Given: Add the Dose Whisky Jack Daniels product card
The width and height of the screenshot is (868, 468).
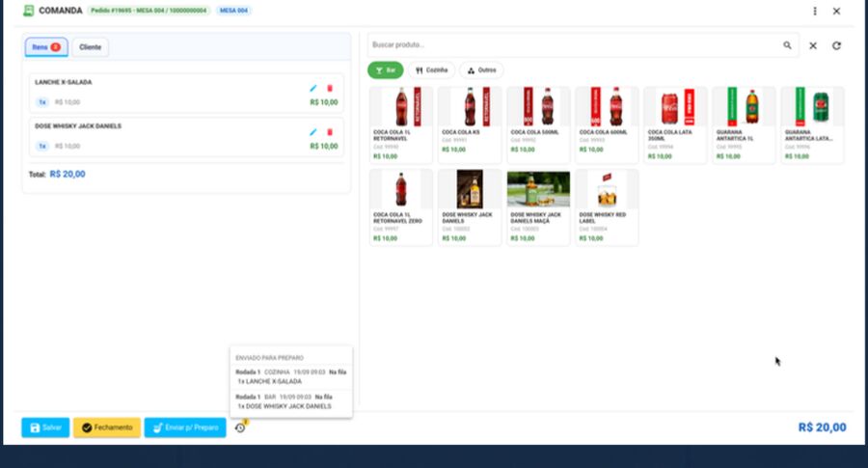Looking at the screenshot, I should (470, 207).
